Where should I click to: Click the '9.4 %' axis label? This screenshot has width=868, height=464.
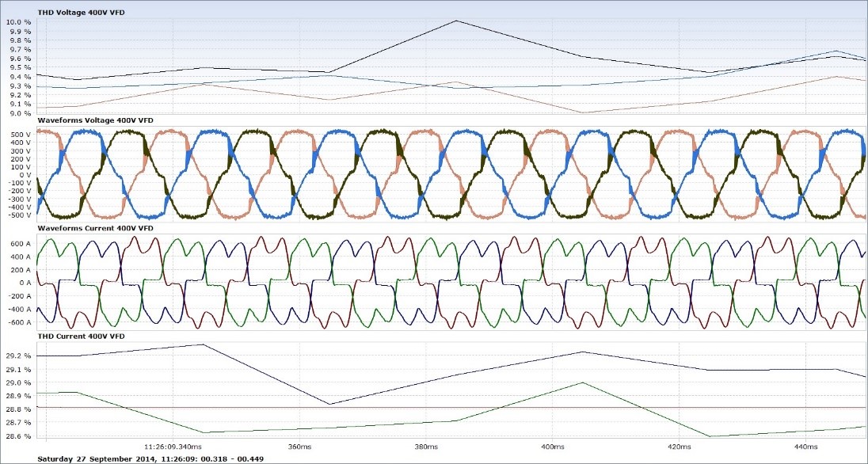(19, 77)
